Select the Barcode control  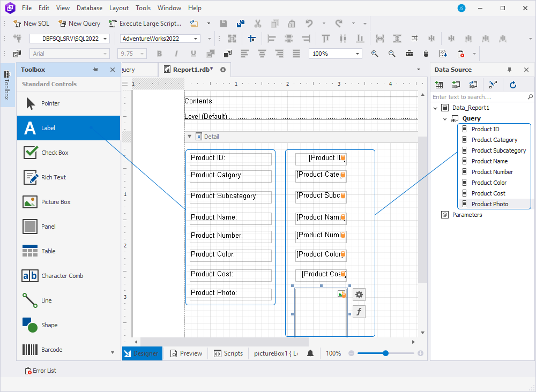[69, 350]
